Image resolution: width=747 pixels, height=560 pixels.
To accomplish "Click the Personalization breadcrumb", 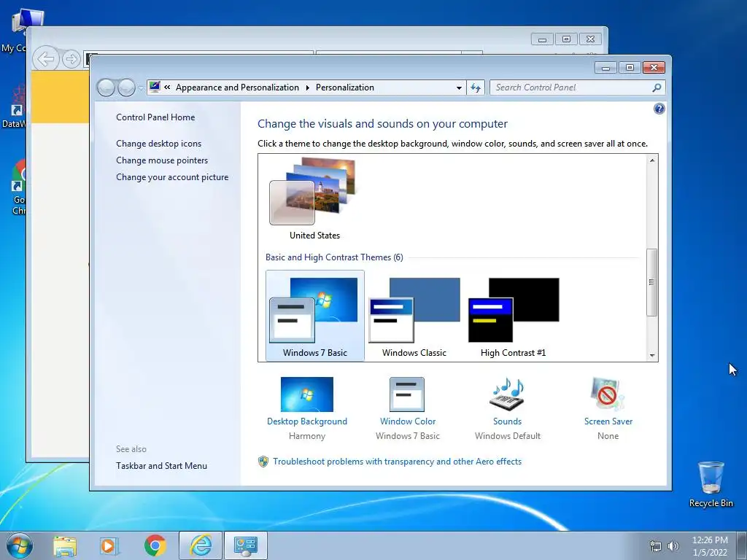I will pos(345,87).
